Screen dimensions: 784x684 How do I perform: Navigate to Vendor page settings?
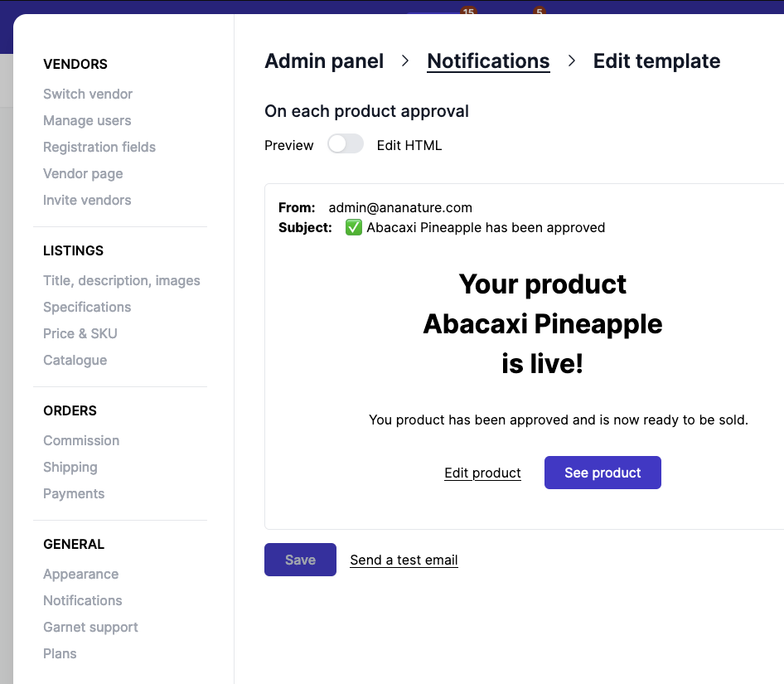[83, 173]
